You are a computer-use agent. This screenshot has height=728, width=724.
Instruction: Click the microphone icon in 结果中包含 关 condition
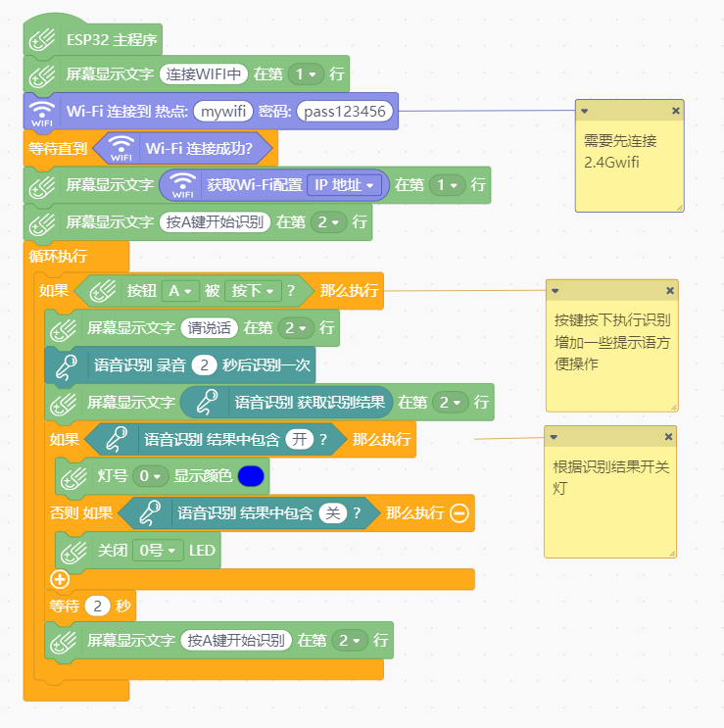[150, 513]
